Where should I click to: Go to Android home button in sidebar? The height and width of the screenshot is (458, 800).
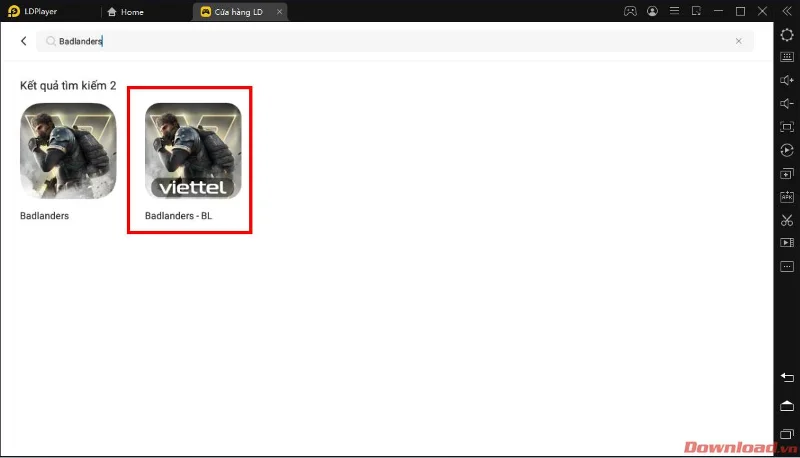coord(787,406)
